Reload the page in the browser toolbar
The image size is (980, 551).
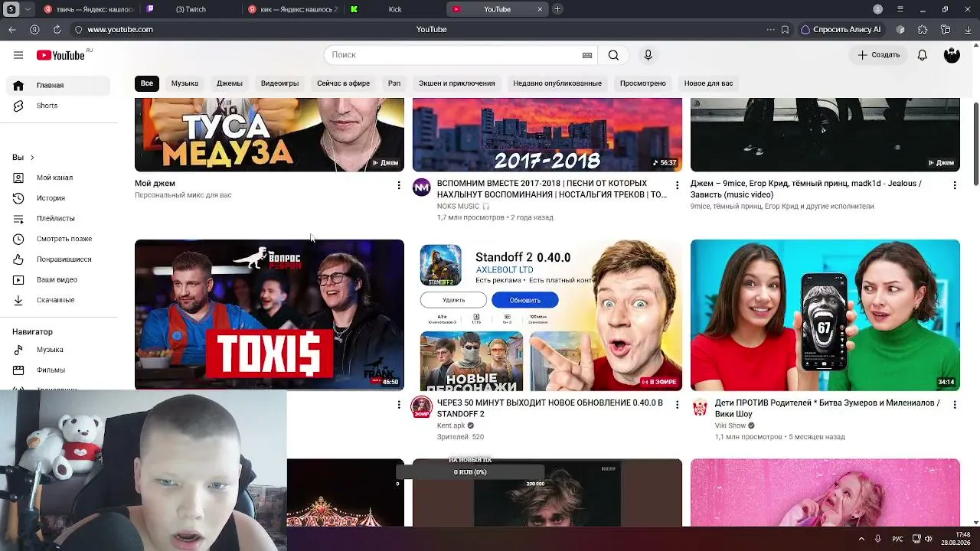57,29
